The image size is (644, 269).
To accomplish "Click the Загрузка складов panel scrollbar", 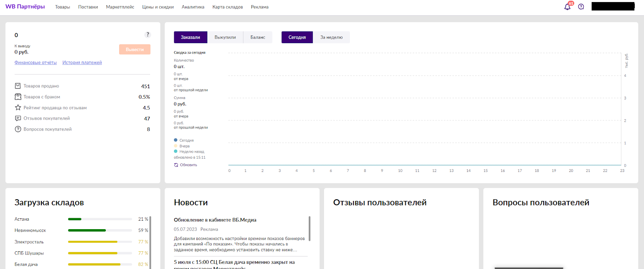I will [150, 242].
